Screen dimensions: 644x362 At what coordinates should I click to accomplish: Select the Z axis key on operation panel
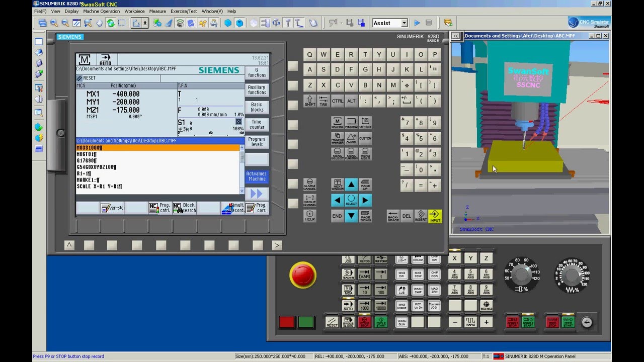tap(486, 258)
